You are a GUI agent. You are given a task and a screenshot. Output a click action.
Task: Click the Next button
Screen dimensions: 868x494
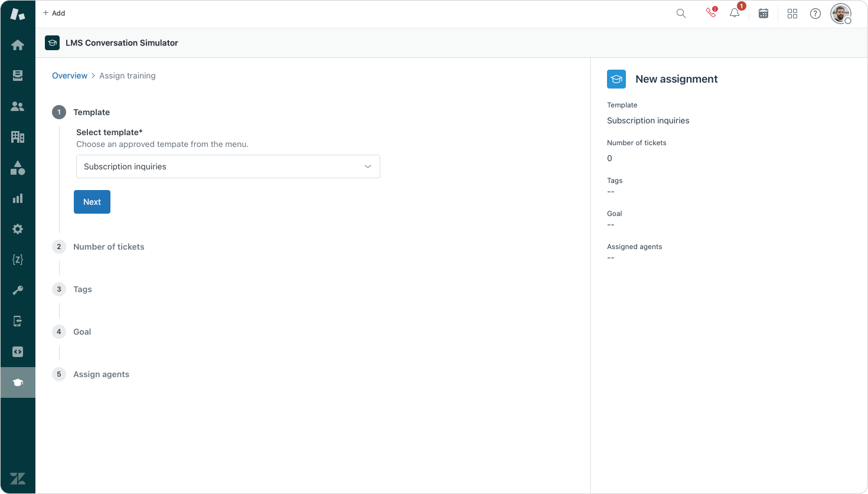[x=92, y=202]
